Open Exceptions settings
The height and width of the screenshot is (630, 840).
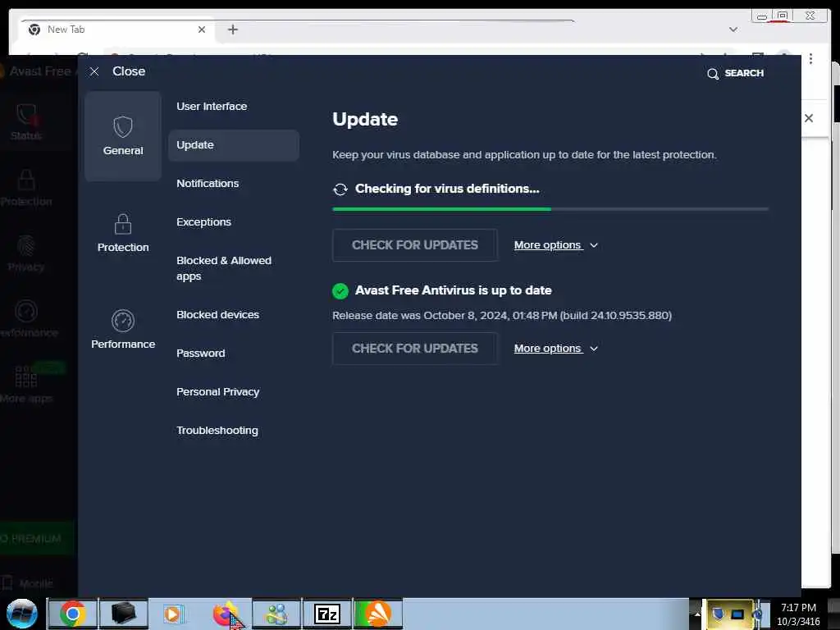coord(203,221)
